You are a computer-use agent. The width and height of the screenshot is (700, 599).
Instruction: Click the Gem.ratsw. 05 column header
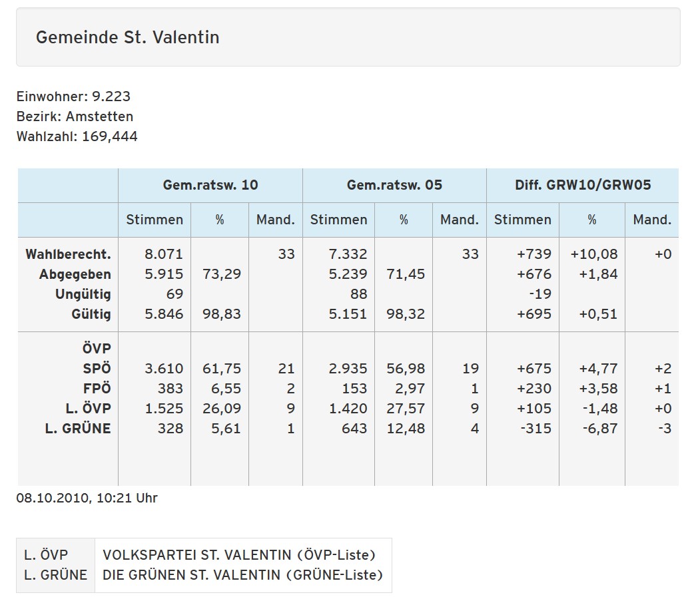[394, 185]
